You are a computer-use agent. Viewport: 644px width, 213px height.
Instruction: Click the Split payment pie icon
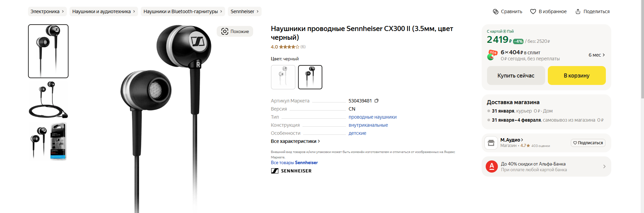(x=492, y=55)
